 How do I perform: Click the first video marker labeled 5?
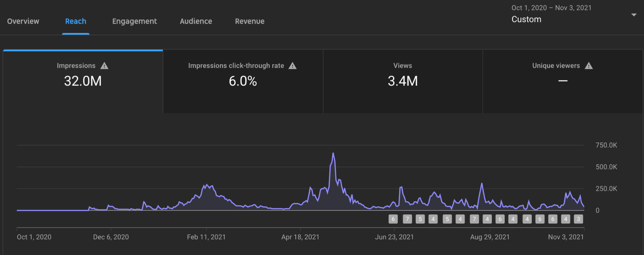(x=420, y=219)
